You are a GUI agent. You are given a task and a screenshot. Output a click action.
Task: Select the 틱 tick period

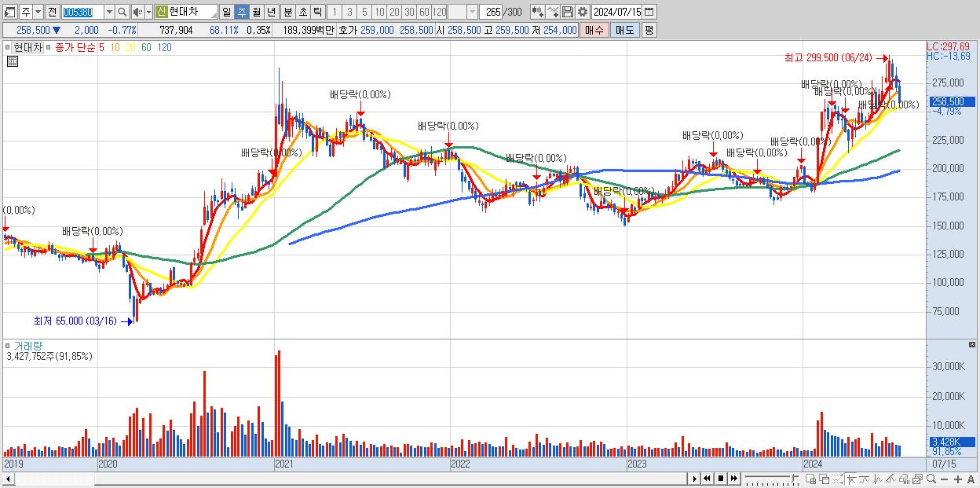coord(317,12)
